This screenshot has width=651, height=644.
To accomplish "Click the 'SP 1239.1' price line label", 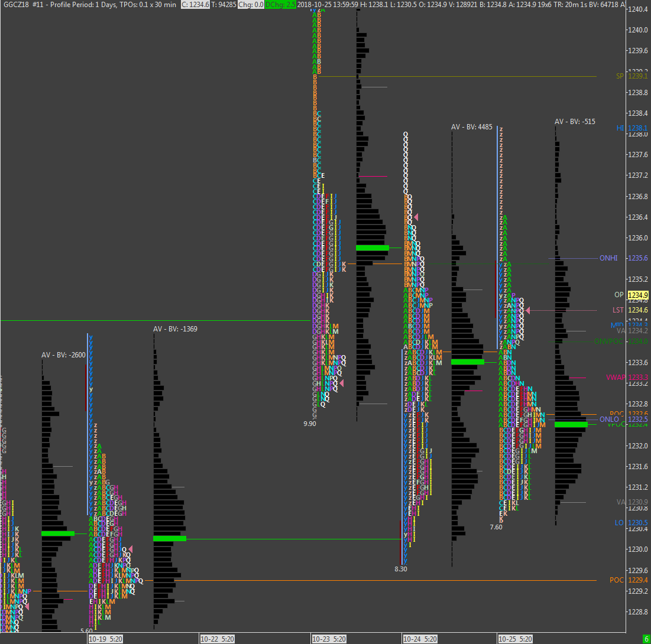I will (631, 76).
